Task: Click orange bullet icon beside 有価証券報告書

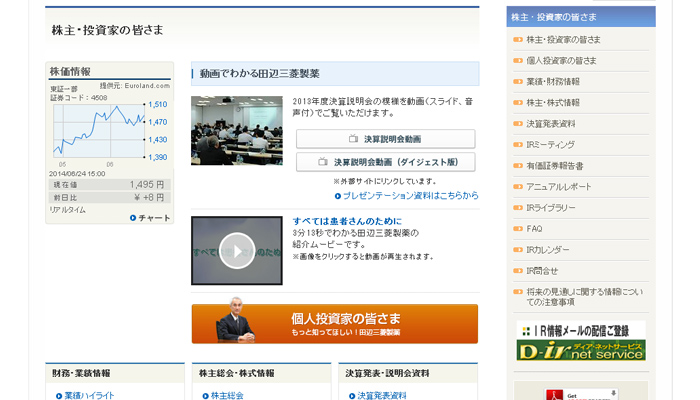Action: coord(518,166)
